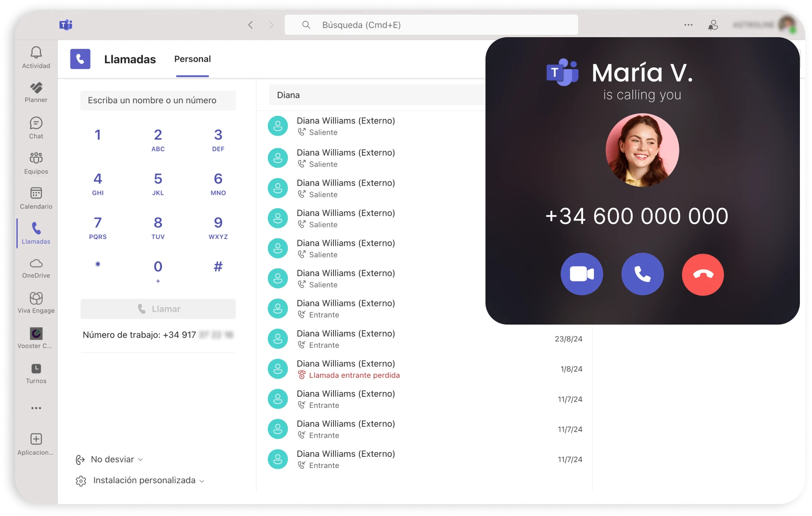Open the more apps ellipsis in sidebar
812x516 pixels.
[x=36, y=408]
